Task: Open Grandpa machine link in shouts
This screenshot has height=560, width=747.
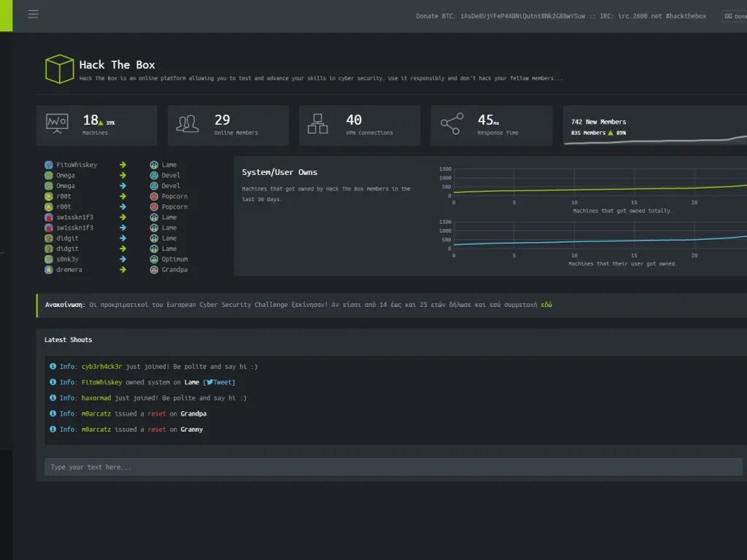Action: tap(193, 414)
